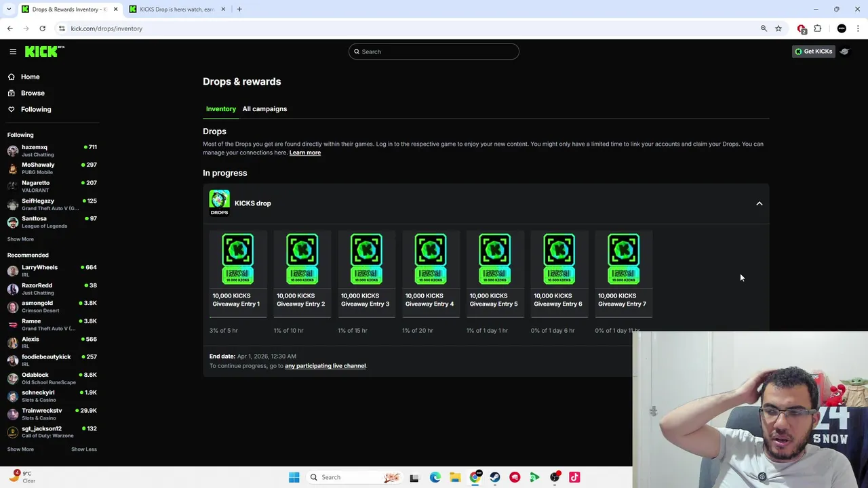Click the Kick search field

[x=434, y=52]
